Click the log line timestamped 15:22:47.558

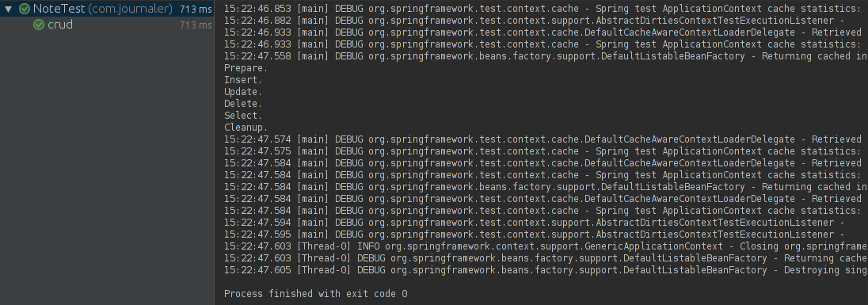point(546,56)
